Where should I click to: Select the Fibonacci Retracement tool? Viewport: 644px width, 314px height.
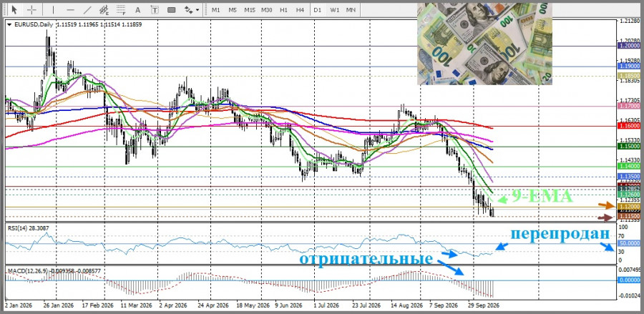tap(121, 9)
